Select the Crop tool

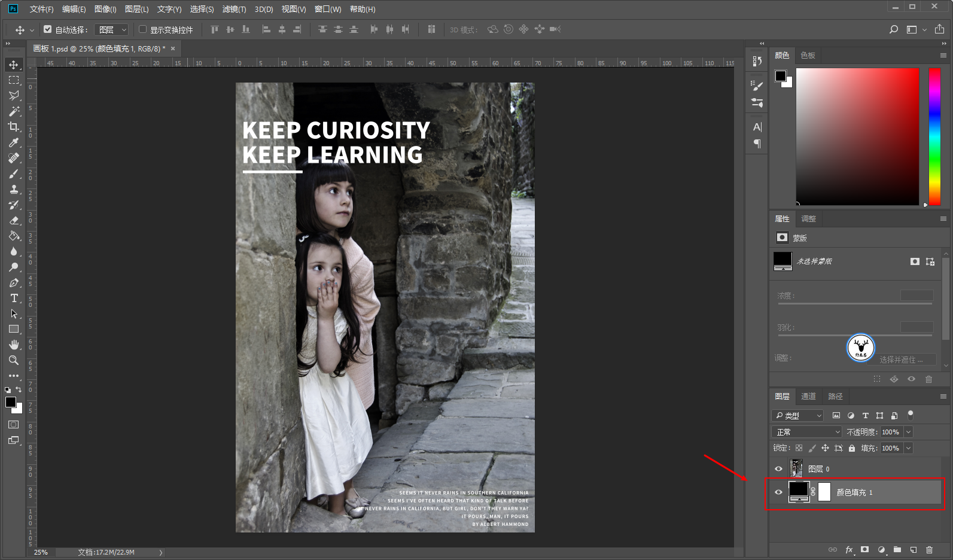13,127
